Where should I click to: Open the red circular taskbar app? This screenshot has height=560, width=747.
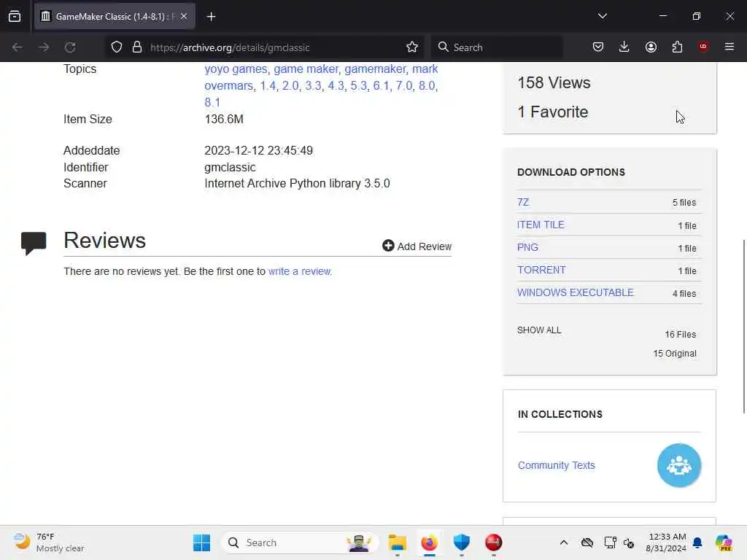[x=494, y=542]
